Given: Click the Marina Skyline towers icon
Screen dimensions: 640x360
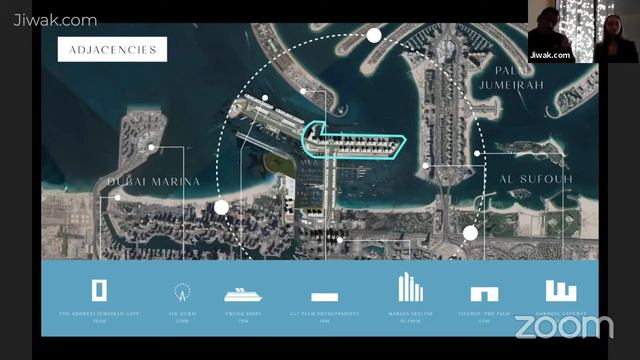Looking at the screenshot, I should [x=410, y=287].
